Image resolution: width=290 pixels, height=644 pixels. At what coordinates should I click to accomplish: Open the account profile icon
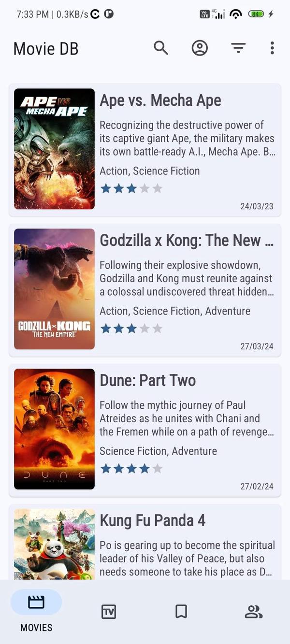(x=200, y=48)
